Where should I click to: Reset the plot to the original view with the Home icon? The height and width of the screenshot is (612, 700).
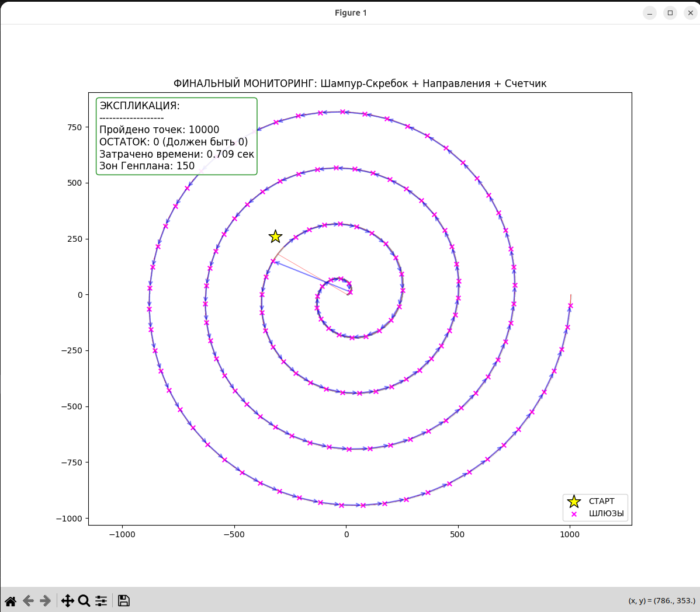pos(11,601)
